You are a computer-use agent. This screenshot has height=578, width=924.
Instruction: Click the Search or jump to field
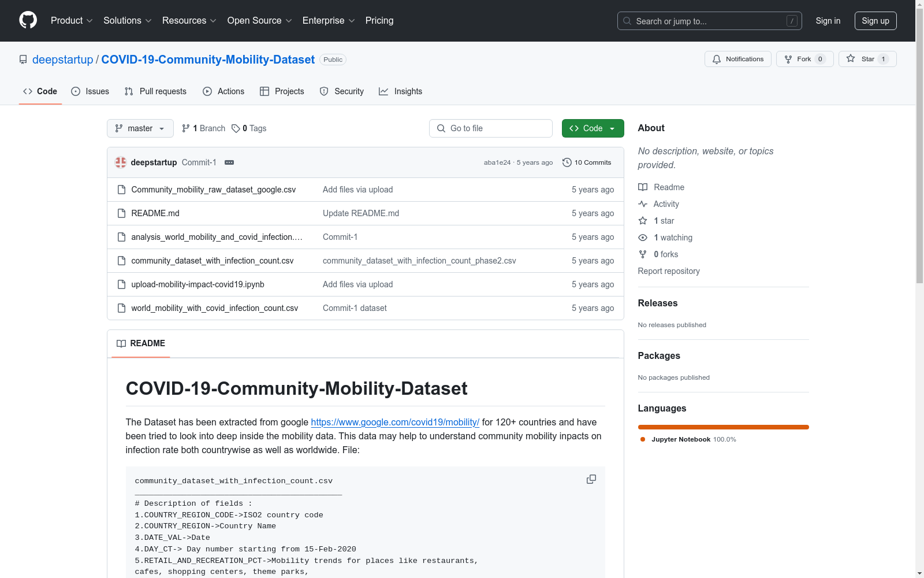(x=710, y=21)
